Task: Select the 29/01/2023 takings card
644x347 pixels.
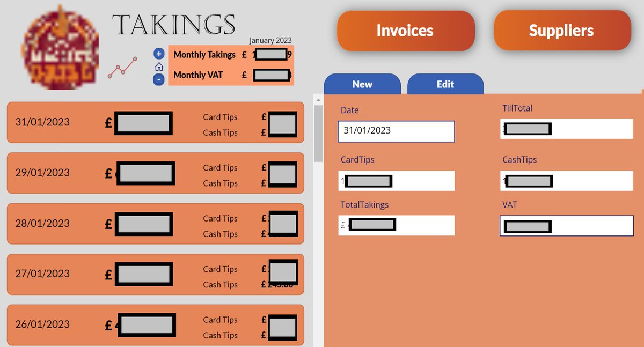Action: click(156, 173)
